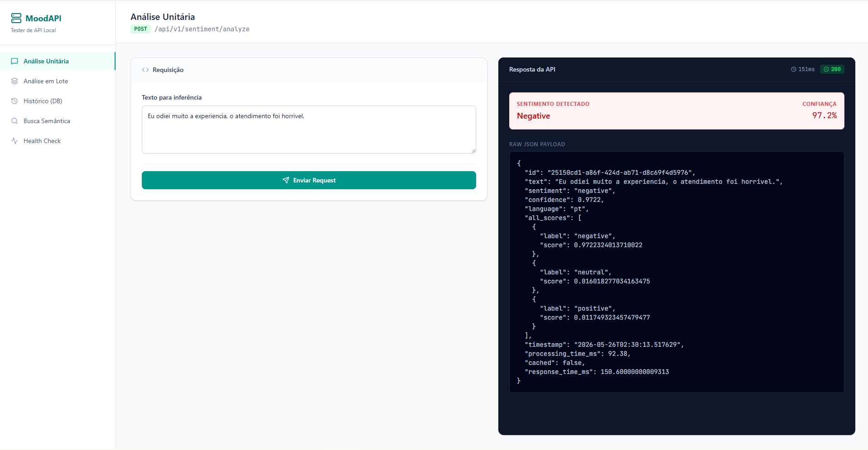Screen dimensions: 868x450
Task: Click the "processing_time_ms": 92.38 line
Action: click(578, 354)
